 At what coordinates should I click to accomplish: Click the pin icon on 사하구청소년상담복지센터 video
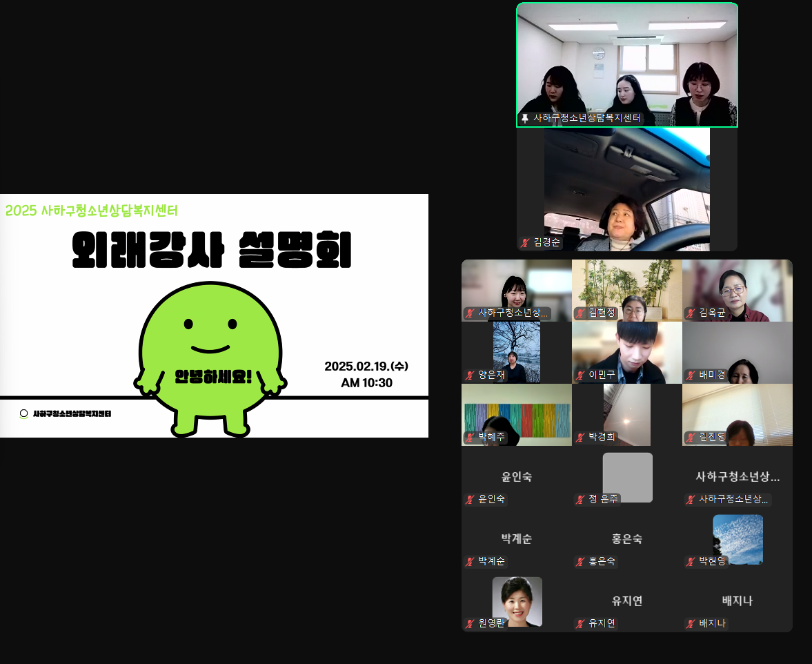[525, 119]
